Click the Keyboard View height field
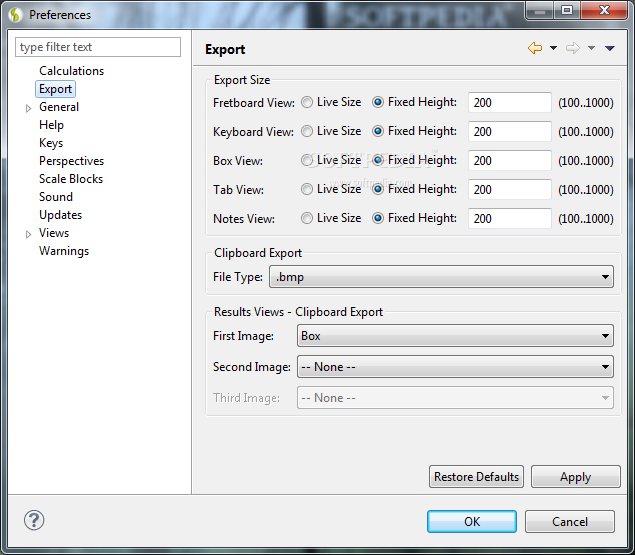The height and width of the screenshot is (555, 635). 509,132
